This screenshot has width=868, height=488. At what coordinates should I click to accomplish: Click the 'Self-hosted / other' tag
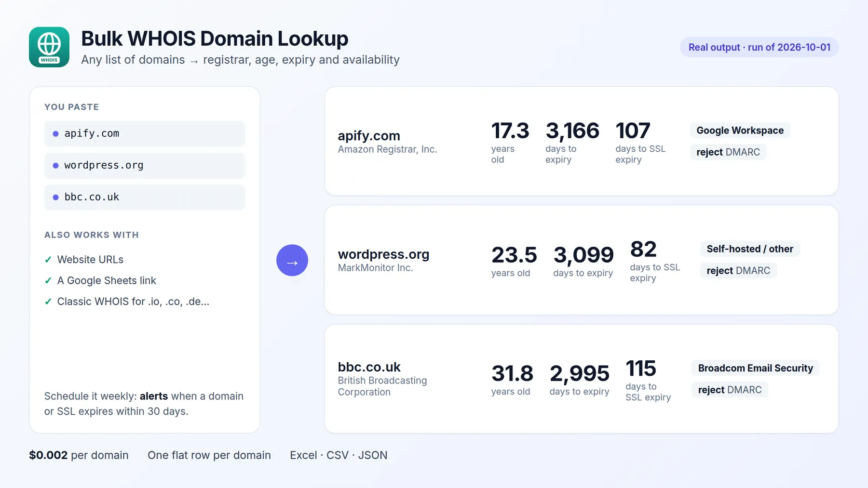click(x=750, y=249)
